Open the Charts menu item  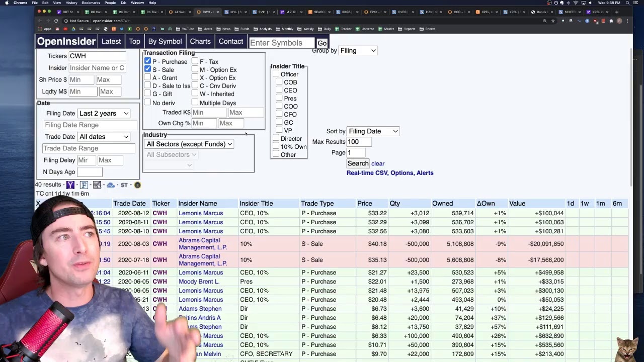coord(200,42)
